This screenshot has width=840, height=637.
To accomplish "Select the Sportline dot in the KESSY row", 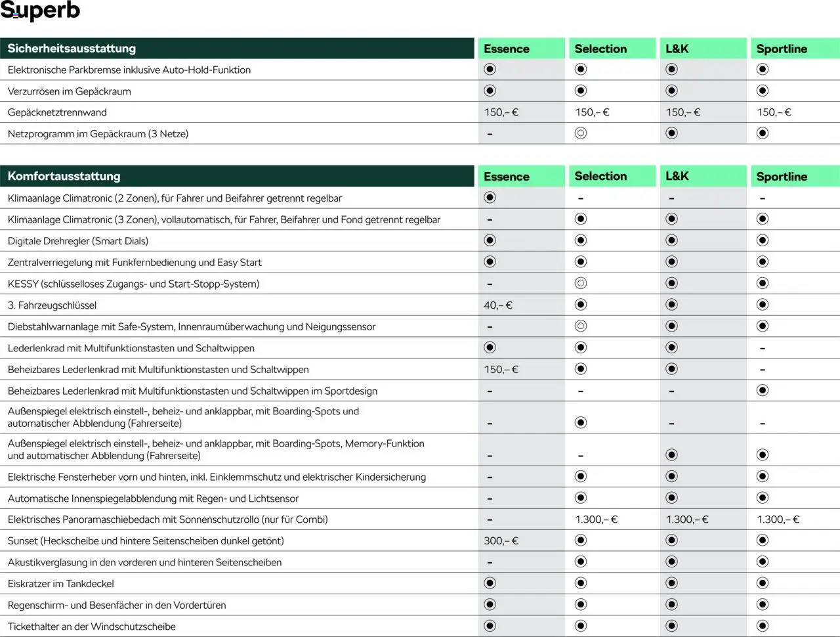I will point(763,283).
